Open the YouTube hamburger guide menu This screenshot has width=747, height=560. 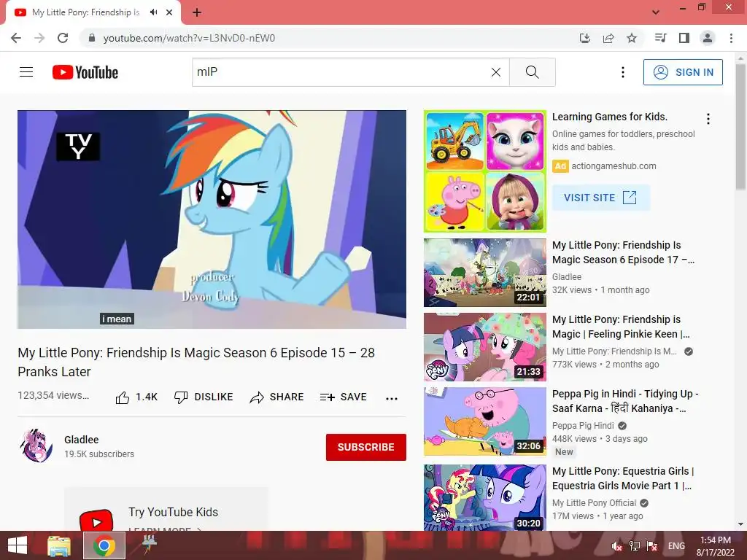(x=26, y=72)
